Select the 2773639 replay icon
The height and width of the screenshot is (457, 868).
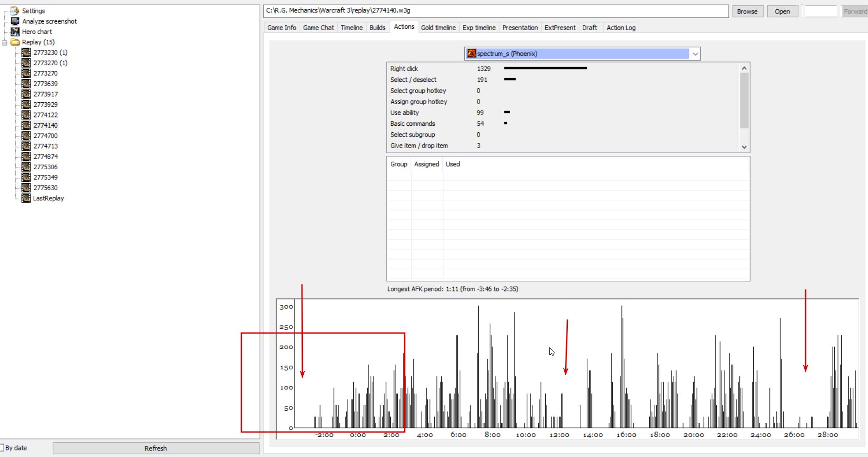click(26, 84)
